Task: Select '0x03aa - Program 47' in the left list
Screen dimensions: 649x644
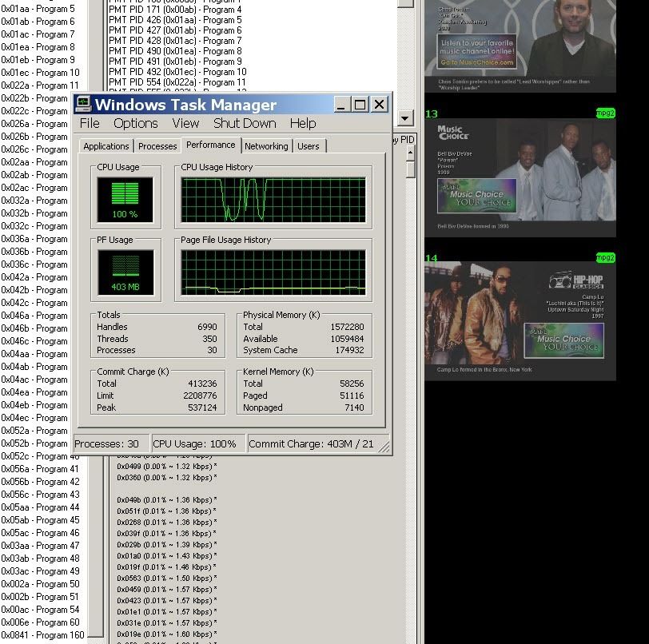Action: point(40,546)
